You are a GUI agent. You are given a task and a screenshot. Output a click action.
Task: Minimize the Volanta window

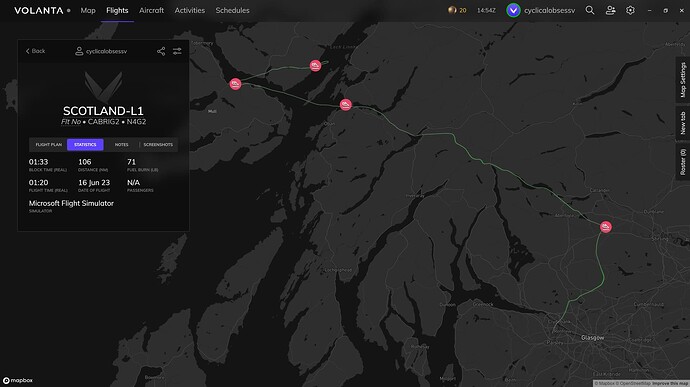pyautogui.click(x=650, y=11)
